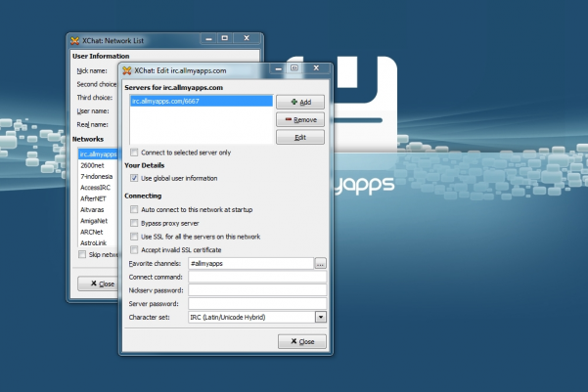Click the Server password field
The width and height of the screenshot is (588, 392).
pos(256,304)
